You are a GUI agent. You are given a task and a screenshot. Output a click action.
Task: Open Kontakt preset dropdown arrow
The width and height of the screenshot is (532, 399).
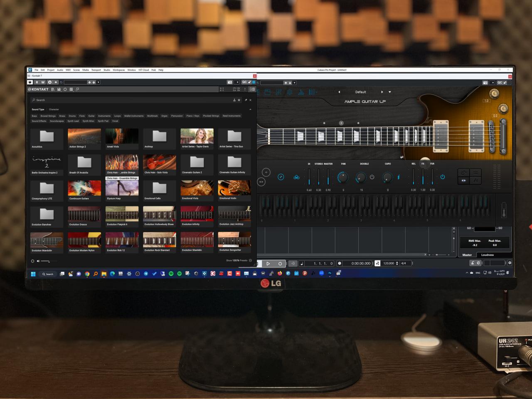pos(99,82)
